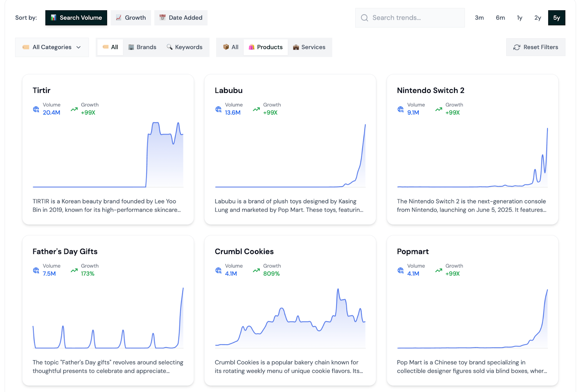Switch time range to 1y

[519, 17]
